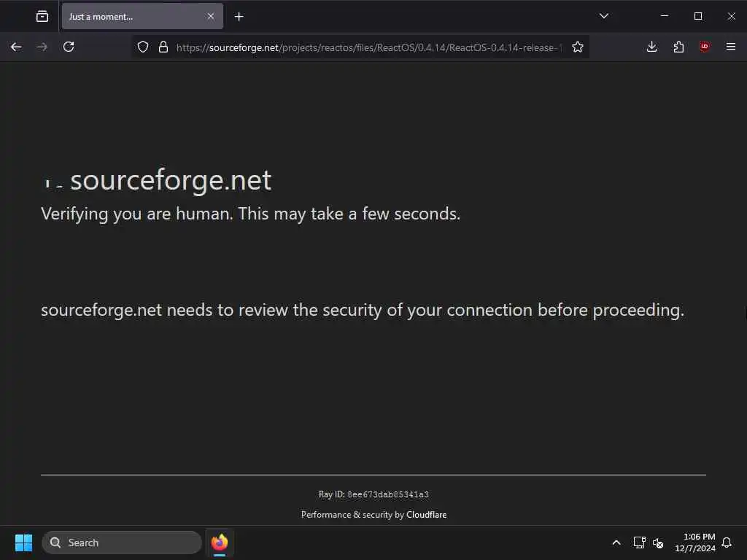Open clock showing 1:06 PM 12/7/2024
The image size is (747, 560).
694,542
